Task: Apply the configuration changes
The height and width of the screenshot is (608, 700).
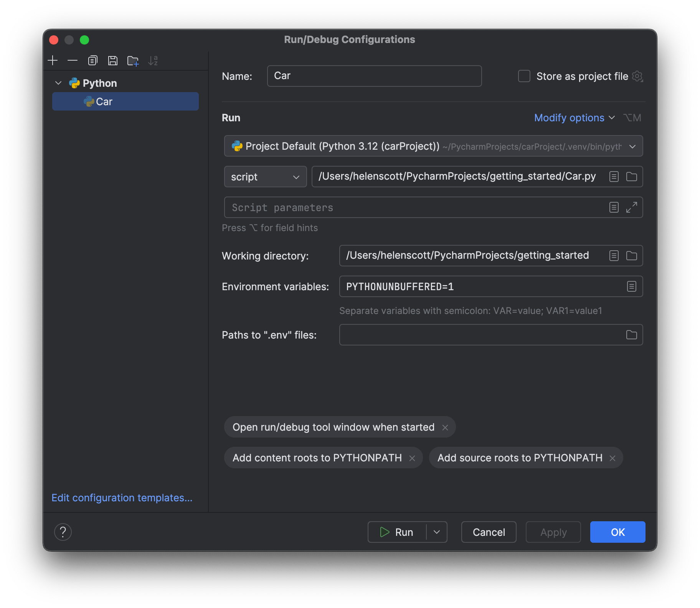Action: coord(553,532)
